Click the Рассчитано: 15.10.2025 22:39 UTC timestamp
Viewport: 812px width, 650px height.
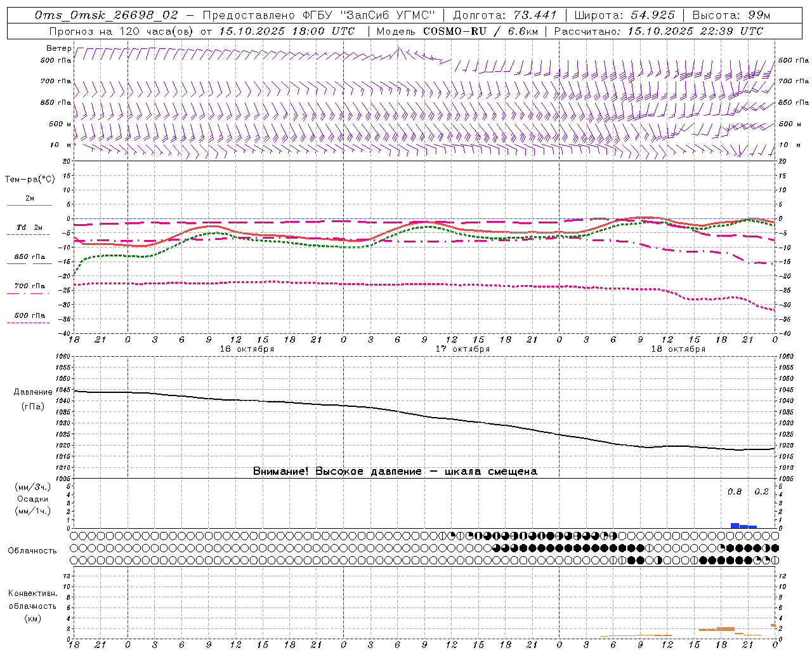[x=658, y=31]
